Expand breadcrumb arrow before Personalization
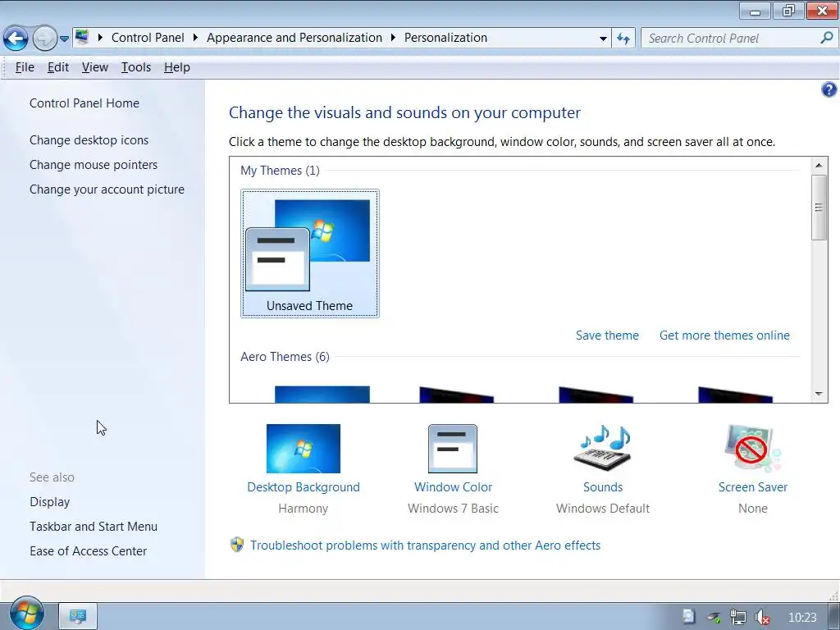 click(393, 38)
